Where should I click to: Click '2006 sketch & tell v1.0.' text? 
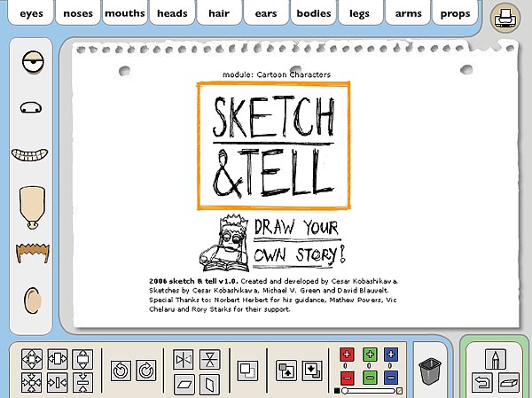(193, 281)
